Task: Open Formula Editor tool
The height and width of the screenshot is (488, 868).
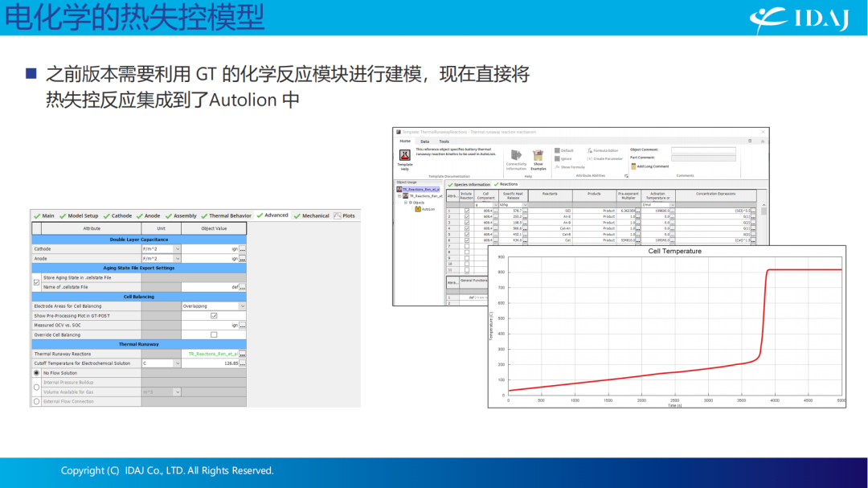Action: click(x=603, y=150)
